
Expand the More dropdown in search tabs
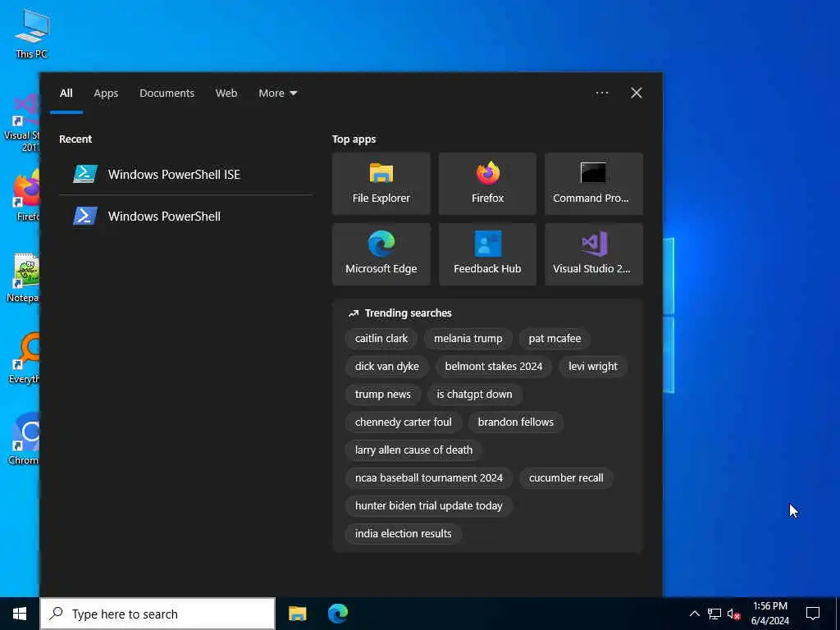(277, 93)
